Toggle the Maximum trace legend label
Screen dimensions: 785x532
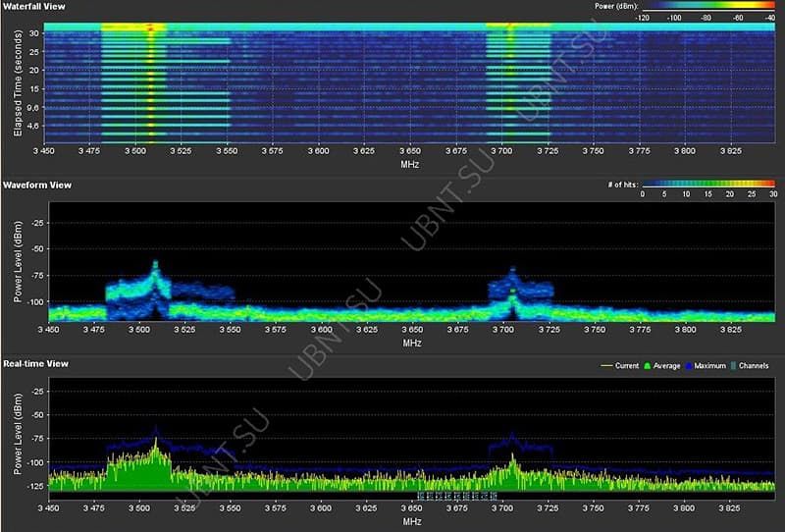point(709,366)
